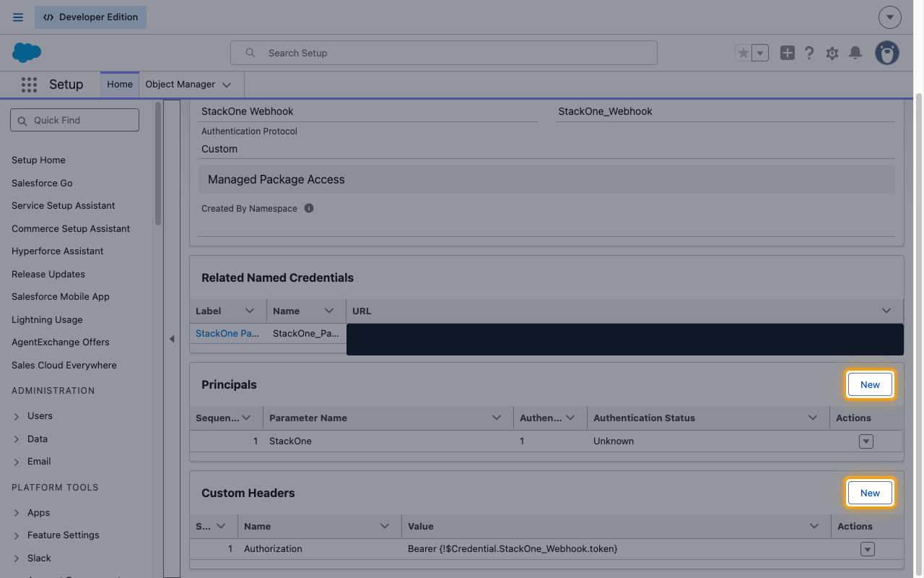The width and height of the screenshot is (924, 578).
Task: Open Salesforce Mobile App in the sidebar
Action: [x=61, y=297]
